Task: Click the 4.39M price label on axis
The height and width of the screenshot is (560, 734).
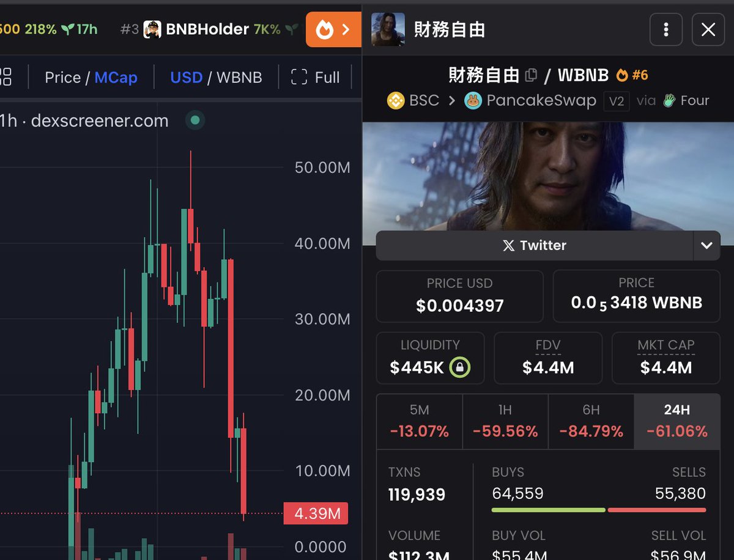Action: tap(316, 514)
